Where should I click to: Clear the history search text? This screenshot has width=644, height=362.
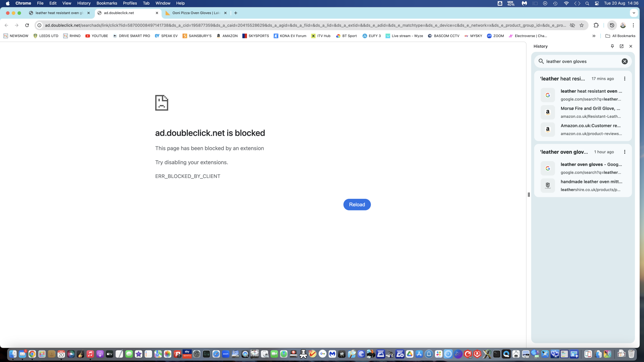pyautogui.click(x=624, y=61)
